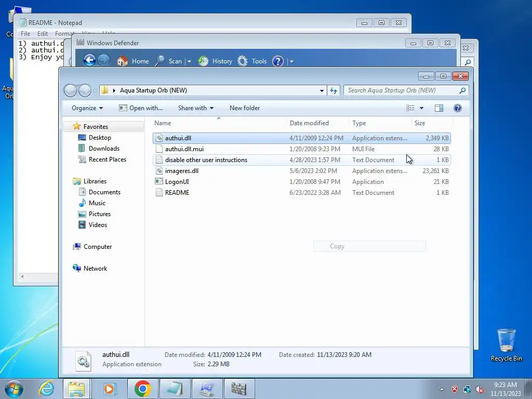Open the Music library
The height and width of the screenshot is (399, 532).
point(97,203)
